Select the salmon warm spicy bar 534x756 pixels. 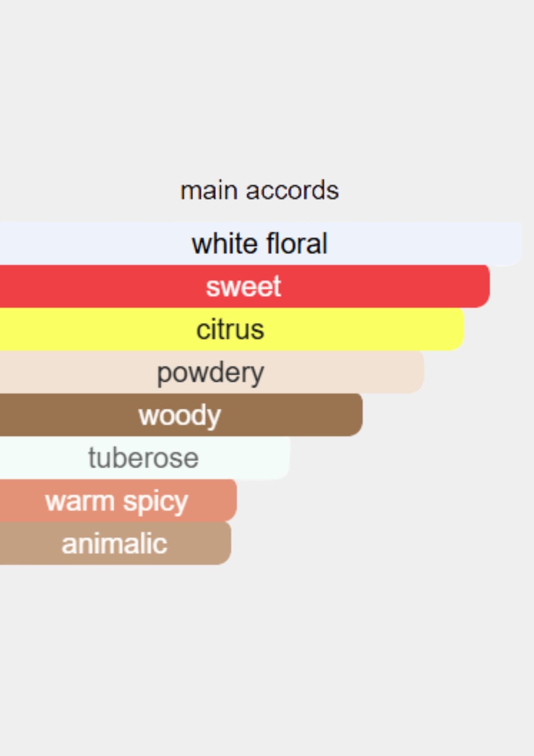click(x=118, y=500)
